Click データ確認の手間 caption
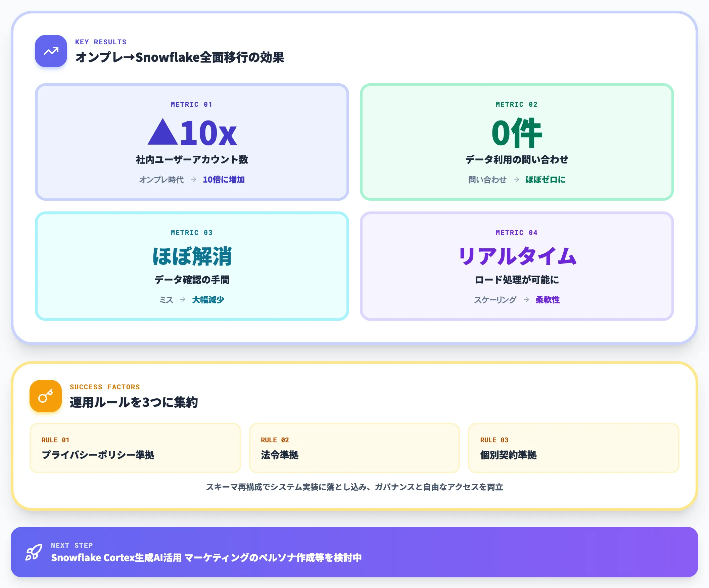Screen dimensions: 709x588 coord(192,280)
